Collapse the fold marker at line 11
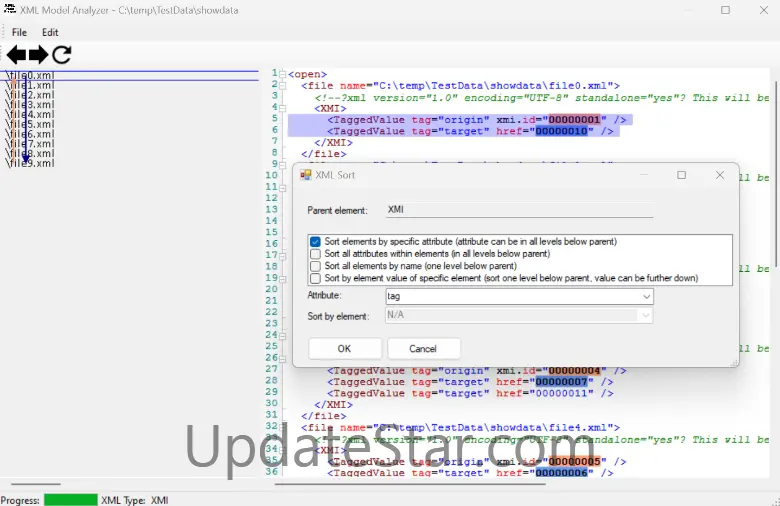Screen dimensions: 780x506 pos(283,188)
